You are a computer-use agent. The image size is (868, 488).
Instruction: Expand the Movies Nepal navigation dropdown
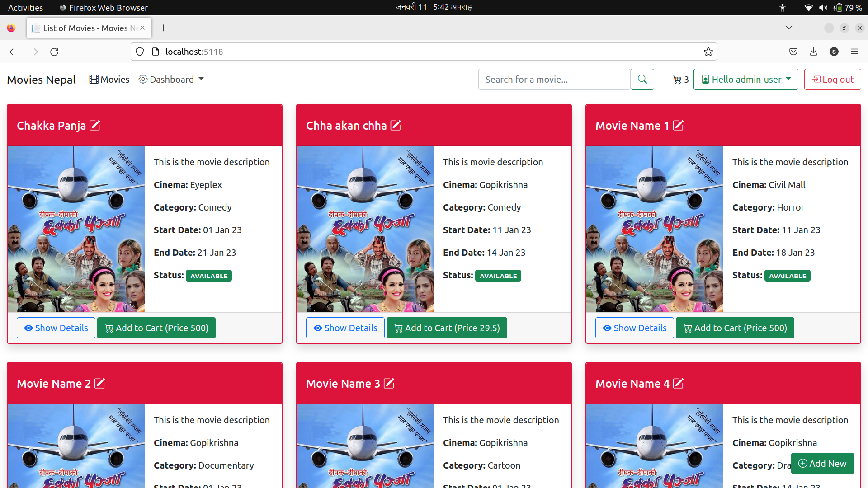(171, 79)
